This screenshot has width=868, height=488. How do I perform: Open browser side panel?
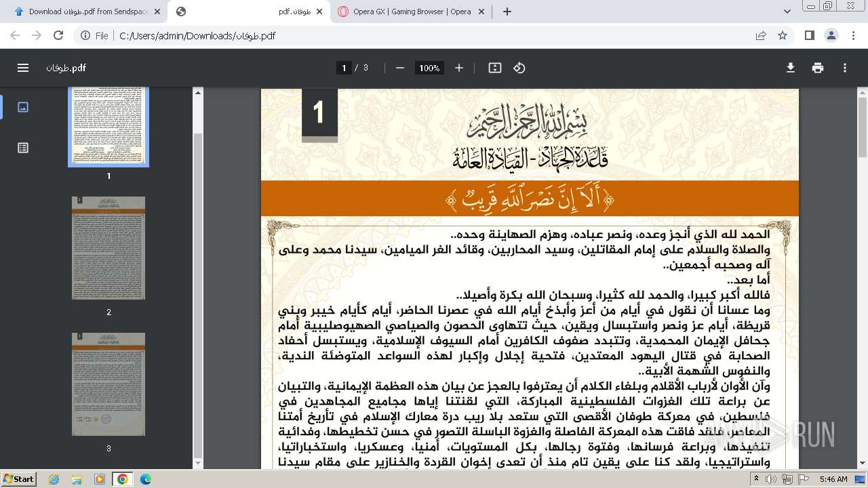pos(810,35)
